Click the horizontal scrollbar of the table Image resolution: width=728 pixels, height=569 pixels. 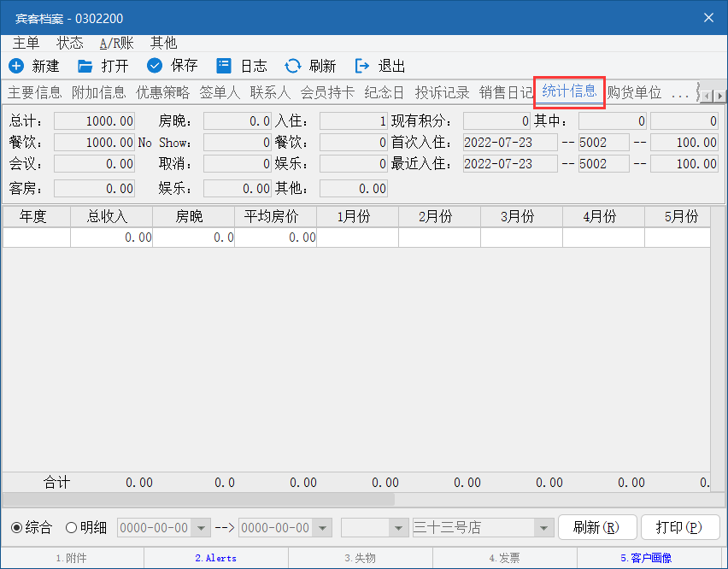pos(199,500)
